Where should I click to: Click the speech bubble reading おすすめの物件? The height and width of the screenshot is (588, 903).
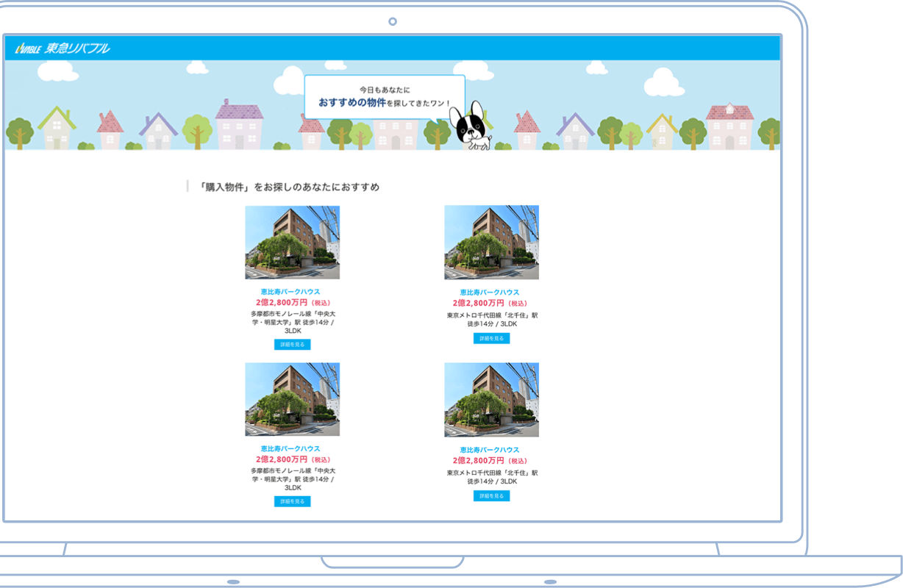pos(384,97)
